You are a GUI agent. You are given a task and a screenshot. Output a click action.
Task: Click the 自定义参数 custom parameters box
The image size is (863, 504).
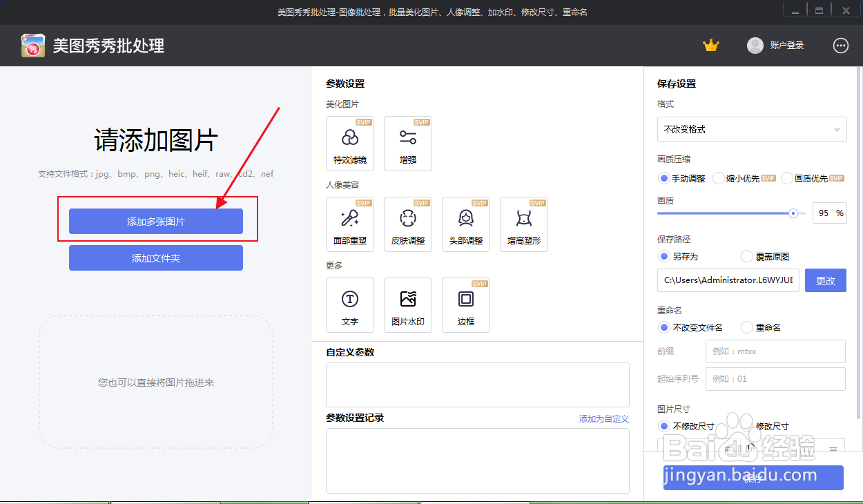pyautogui.click(x=478, y=385)
